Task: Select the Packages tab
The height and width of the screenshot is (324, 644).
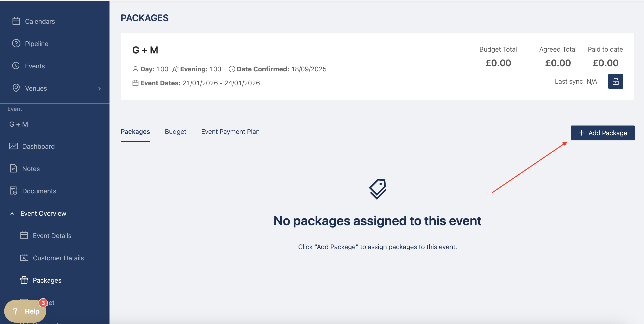Action: [x=135, y=132]
